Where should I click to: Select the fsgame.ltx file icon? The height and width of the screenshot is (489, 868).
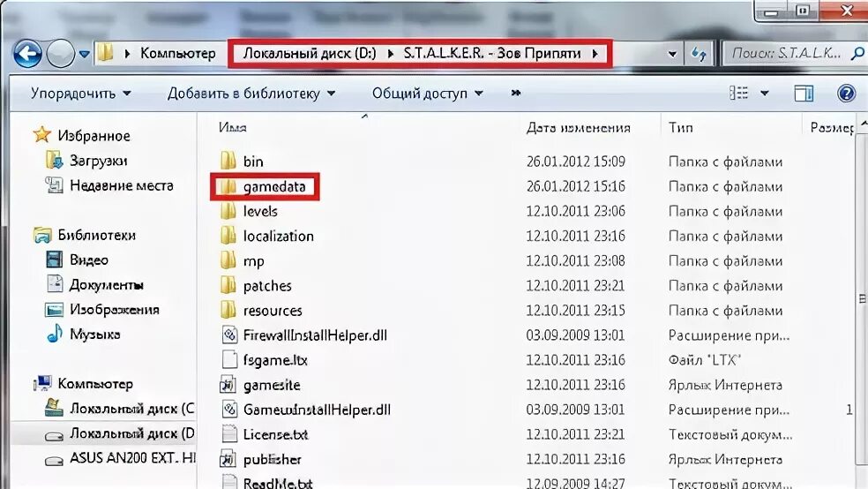point(229,359)
